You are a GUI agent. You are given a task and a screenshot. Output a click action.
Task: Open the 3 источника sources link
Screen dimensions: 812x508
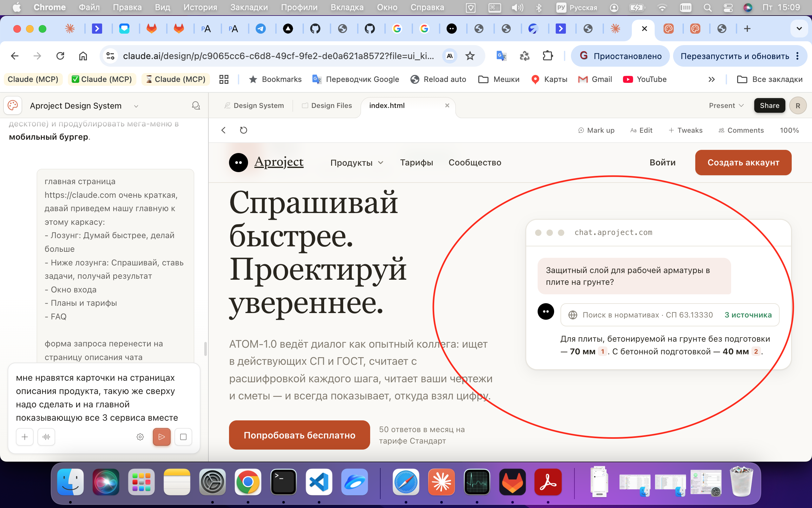coord(748,315)
